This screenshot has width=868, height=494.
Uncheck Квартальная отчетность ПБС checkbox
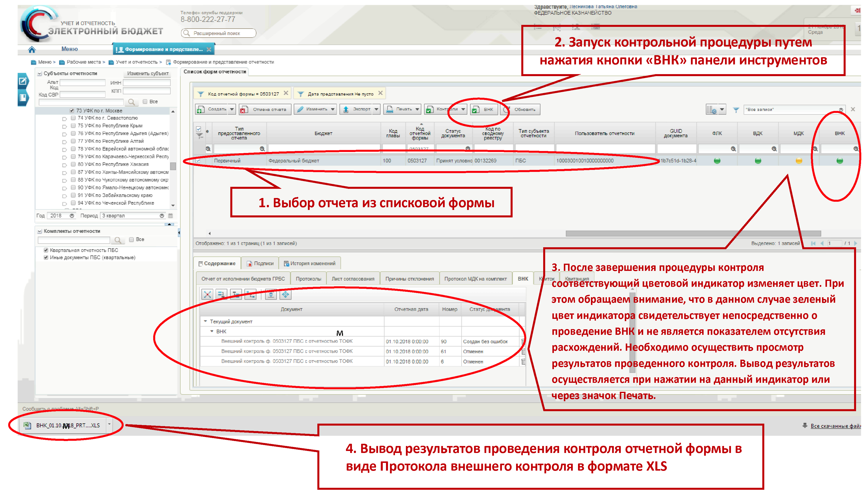(x=46, y=250)
